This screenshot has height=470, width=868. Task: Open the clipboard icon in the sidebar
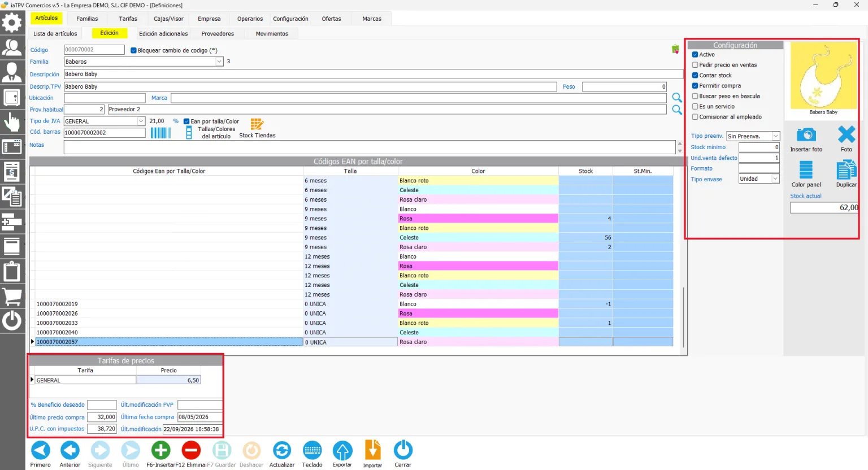[12, 271]
